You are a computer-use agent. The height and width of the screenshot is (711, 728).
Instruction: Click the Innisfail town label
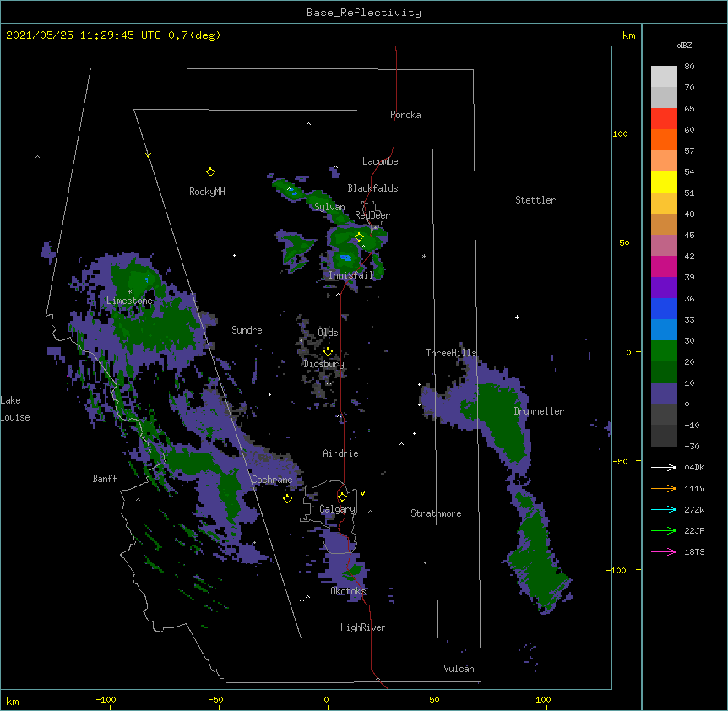[351, 275]
